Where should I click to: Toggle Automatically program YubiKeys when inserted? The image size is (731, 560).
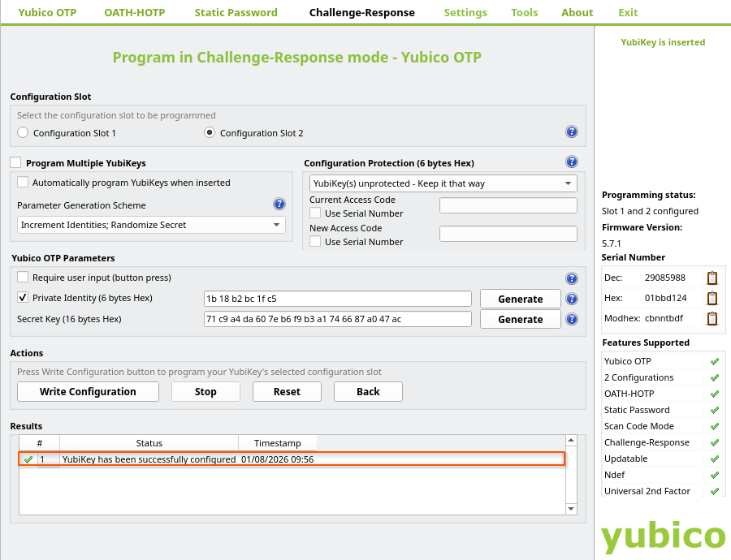23,182
